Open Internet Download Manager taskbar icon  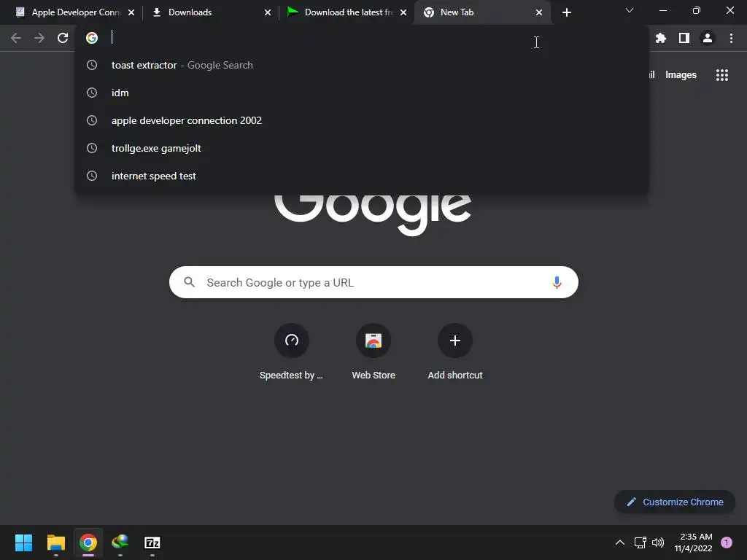[120, 542]
